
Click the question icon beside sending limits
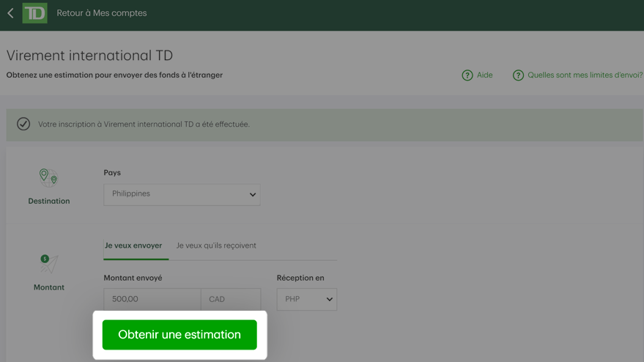click(518, 75)
